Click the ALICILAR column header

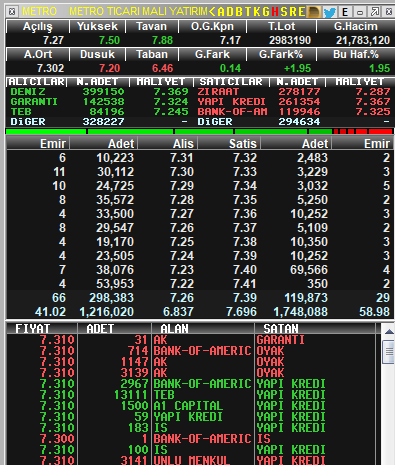coord(36,82)
